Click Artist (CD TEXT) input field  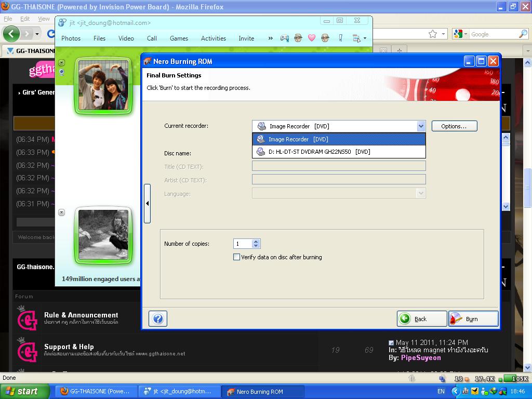pos(339,179)
